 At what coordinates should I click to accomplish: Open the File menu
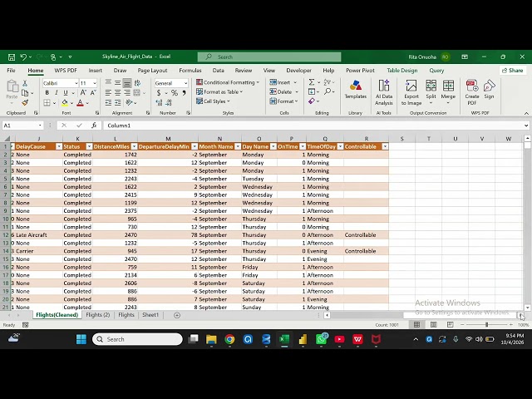tap(11, 71)
